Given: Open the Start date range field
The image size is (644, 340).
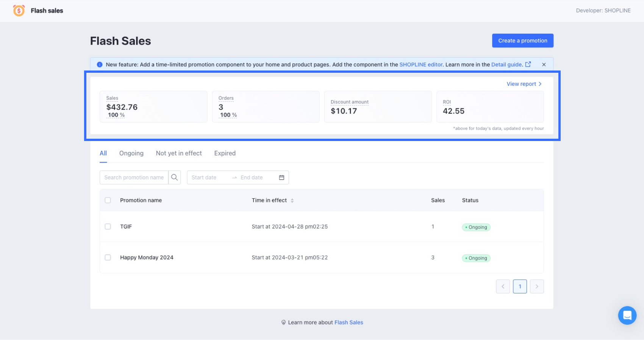Looking at the screenshot, I should tap(208, 177).
